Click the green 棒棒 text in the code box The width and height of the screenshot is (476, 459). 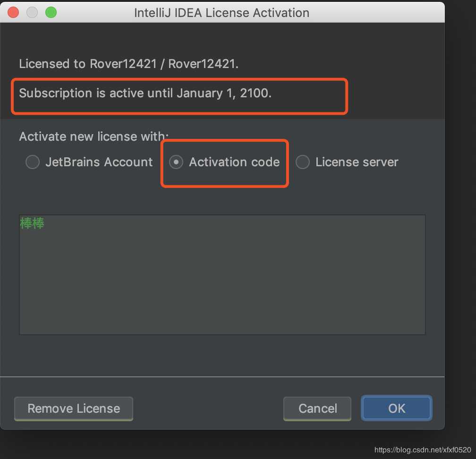(x=32, y=223)
